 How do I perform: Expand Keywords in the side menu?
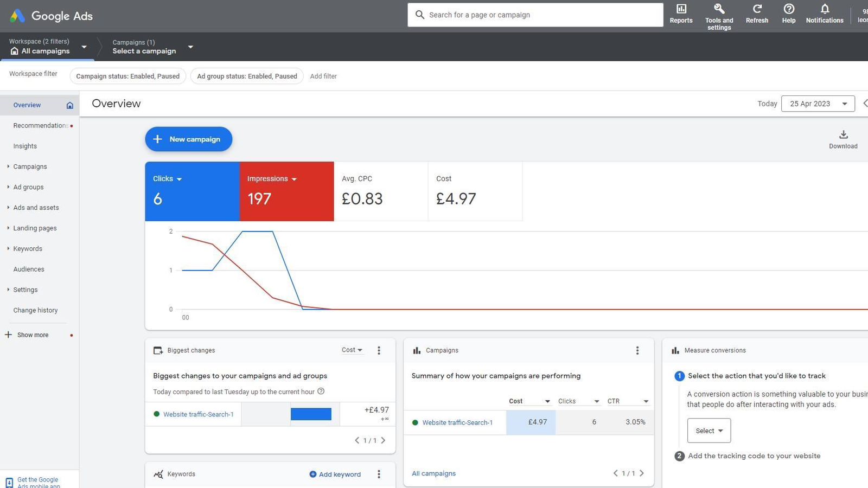click(x=8, y=249)
